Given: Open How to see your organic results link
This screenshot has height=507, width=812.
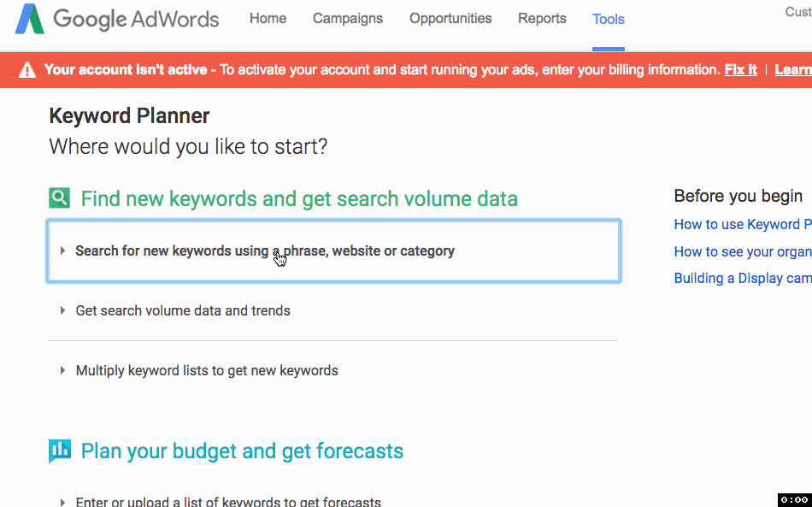Looking at the screenshot, I should pos(743,251).
